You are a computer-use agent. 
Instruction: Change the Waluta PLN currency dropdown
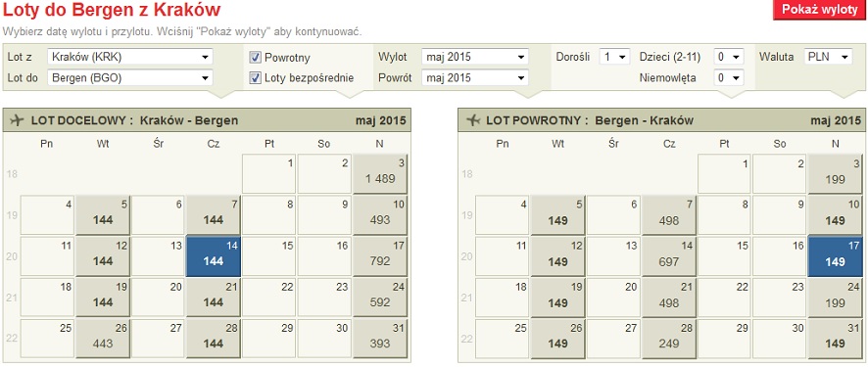click(x=828, y=57)
